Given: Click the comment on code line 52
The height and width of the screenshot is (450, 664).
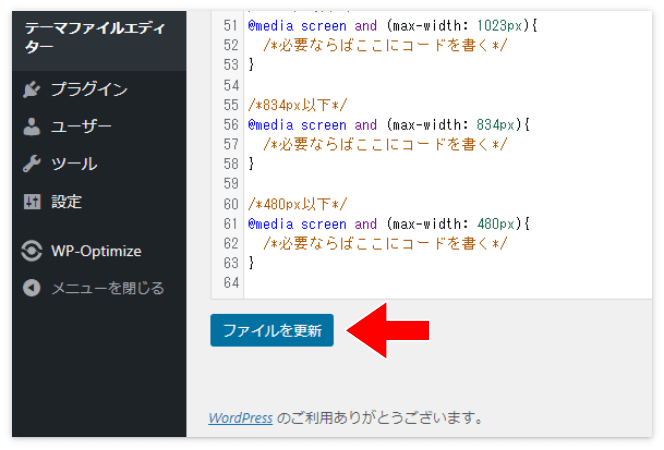Looking at the screenshot, I should click(x=385, y=45).
